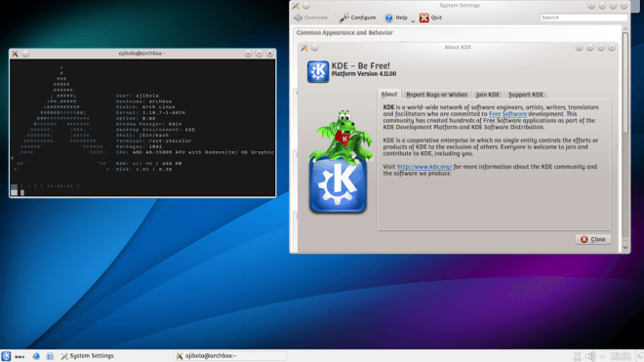Expand the Help dropdown arrow
Viewport: 644px width, 362px height.
pyautogui.click(x=413, y=20)
